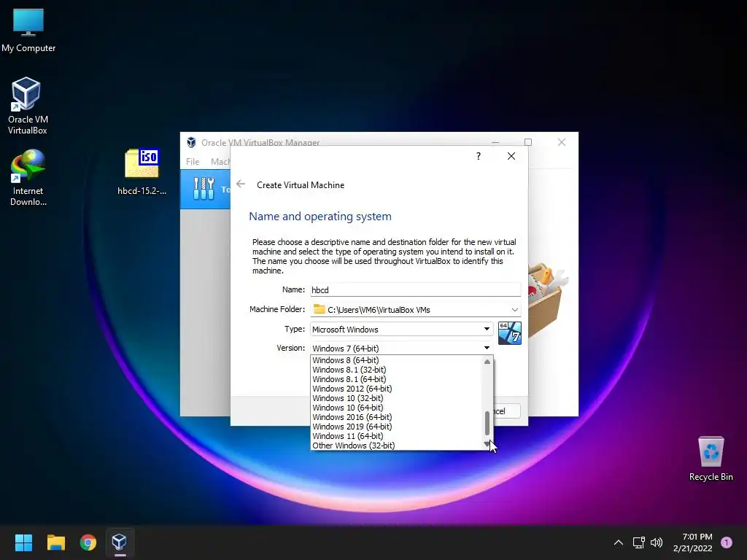
Task: Choose Other Windows (32-bit) from the list
Action: [x=396, y=446]
